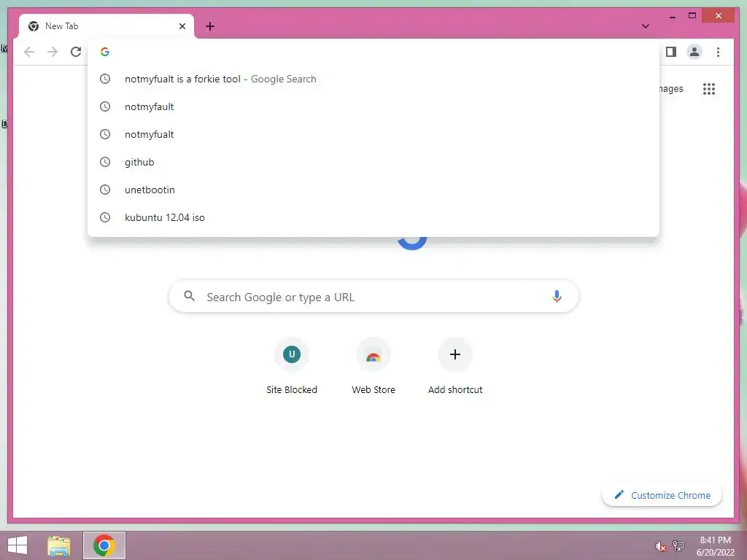The image size is (747, 560).
Task: Open the taskbar clock showing 8:41 PM
Action: (x=715, y=546)
